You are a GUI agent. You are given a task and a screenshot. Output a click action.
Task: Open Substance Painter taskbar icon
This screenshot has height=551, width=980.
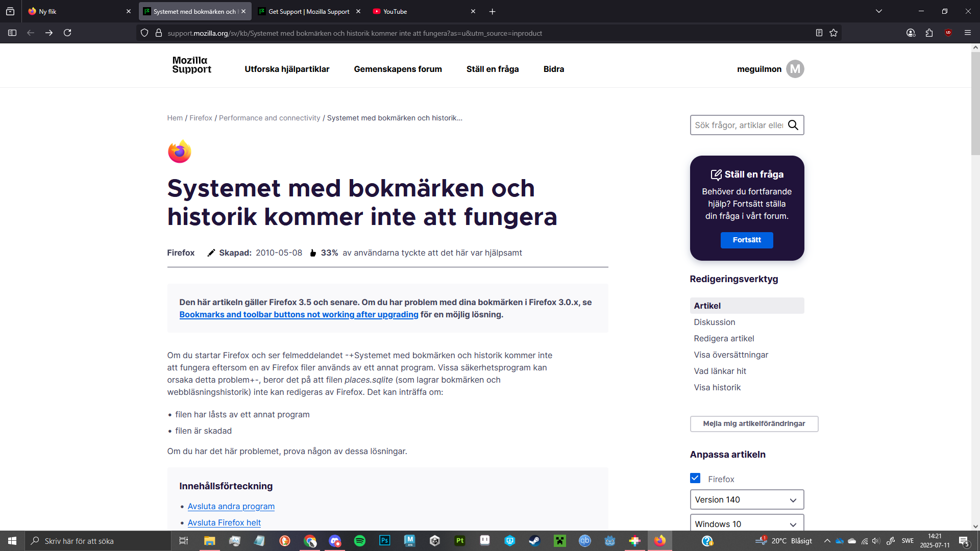coord(460,541)
